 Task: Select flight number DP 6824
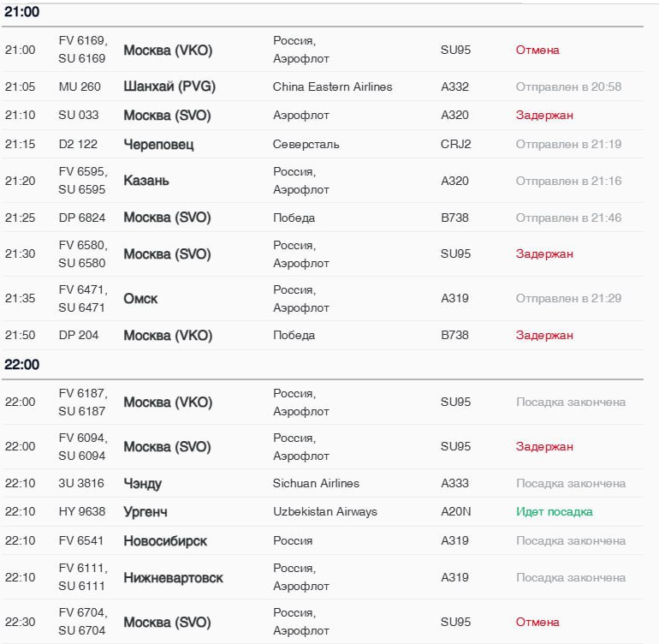(82, 218)
